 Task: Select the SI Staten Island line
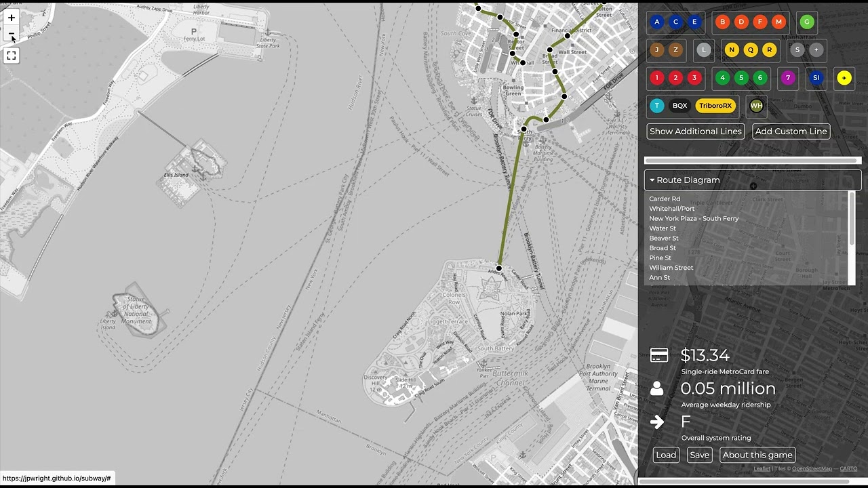pos(816,78)
